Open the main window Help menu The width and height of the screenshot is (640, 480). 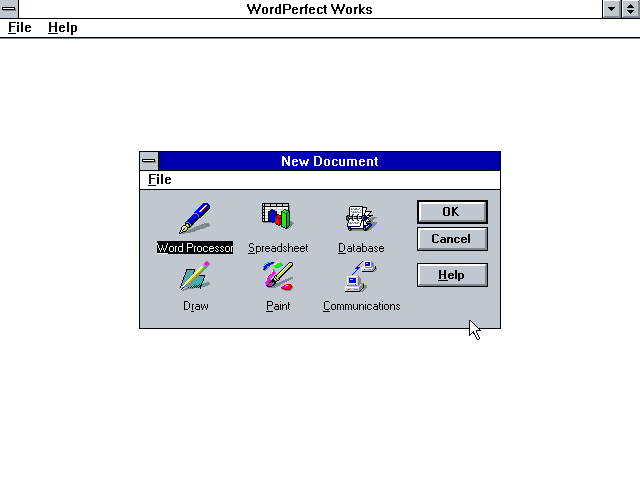click(62, 28)
